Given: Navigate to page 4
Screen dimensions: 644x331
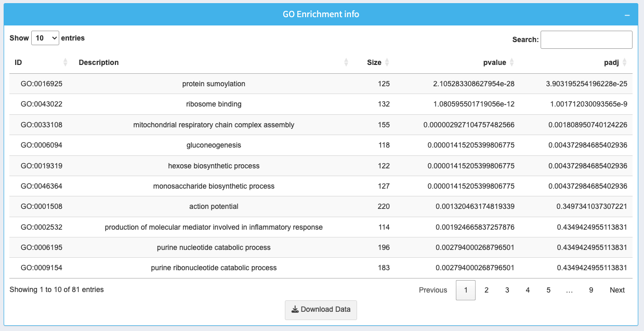Looking at the screenshot, I should pyautogui.click(x=528, y=290).
